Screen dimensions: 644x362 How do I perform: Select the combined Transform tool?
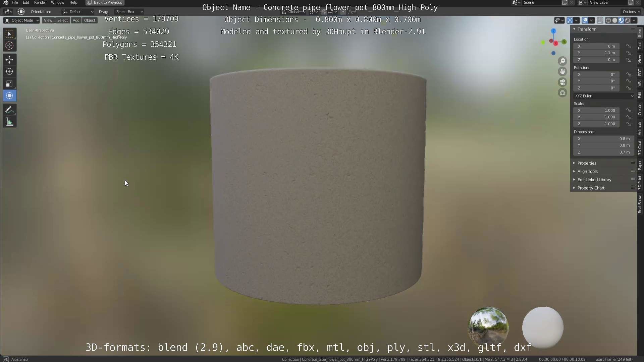pyautogui.click(x=9, y=96)
